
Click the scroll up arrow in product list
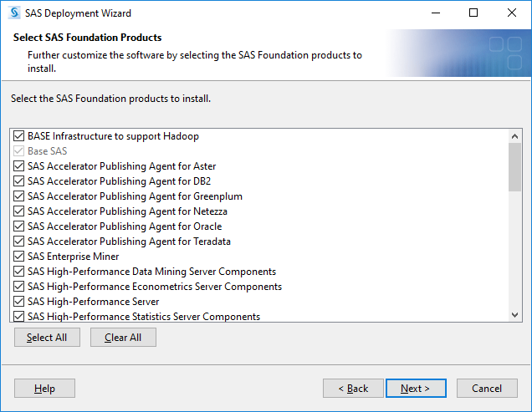514,136
